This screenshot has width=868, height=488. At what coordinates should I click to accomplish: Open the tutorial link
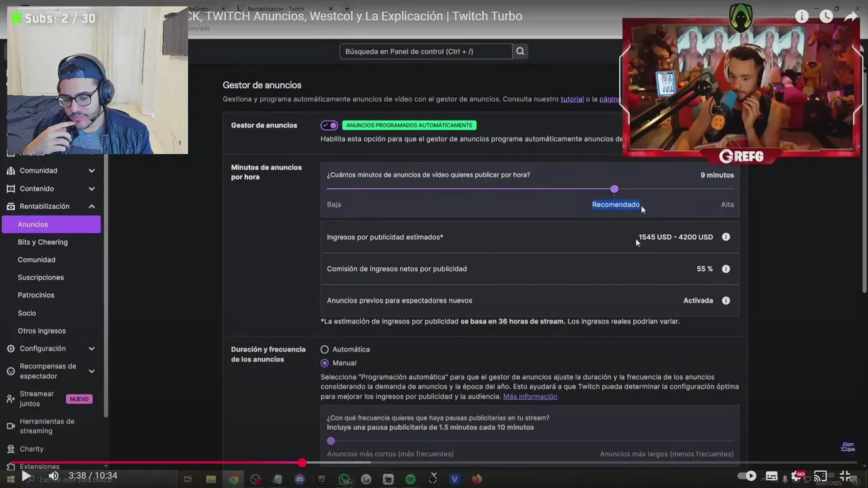point(572,99)
